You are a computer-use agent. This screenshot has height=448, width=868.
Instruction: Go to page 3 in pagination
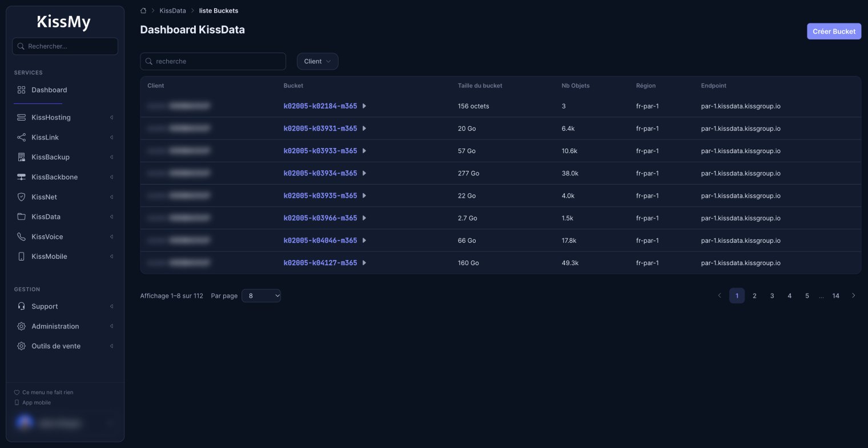click(772, 295)
